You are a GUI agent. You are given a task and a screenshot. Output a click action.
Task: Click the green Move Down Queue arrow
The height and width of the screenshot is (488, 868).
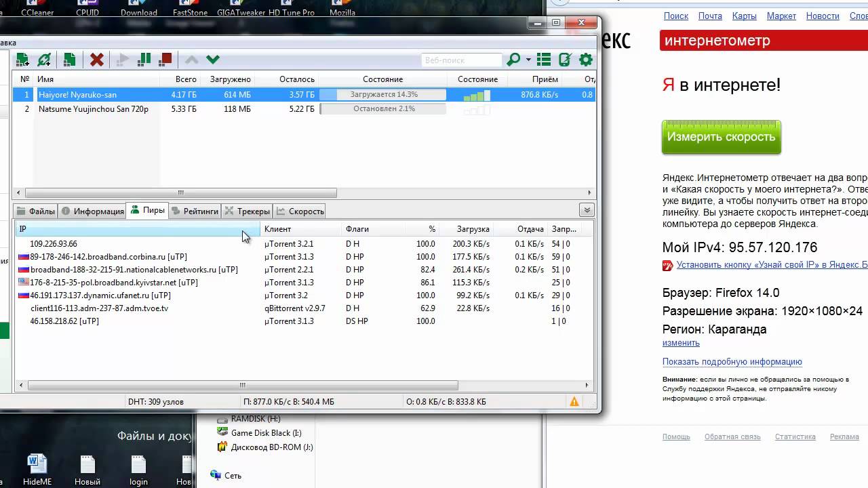pos(213,60)
